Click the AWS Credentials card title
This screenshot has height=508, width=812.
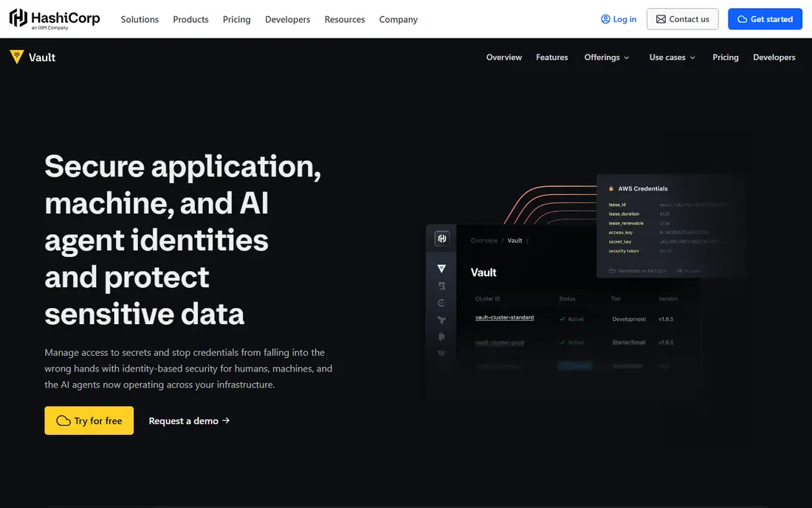click(643, 188)
